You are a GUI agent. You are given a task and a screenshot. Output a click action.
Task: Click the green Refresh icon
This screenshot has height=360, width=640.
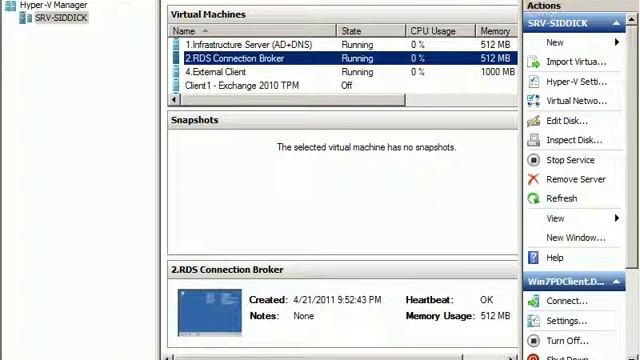click(533, 198)
